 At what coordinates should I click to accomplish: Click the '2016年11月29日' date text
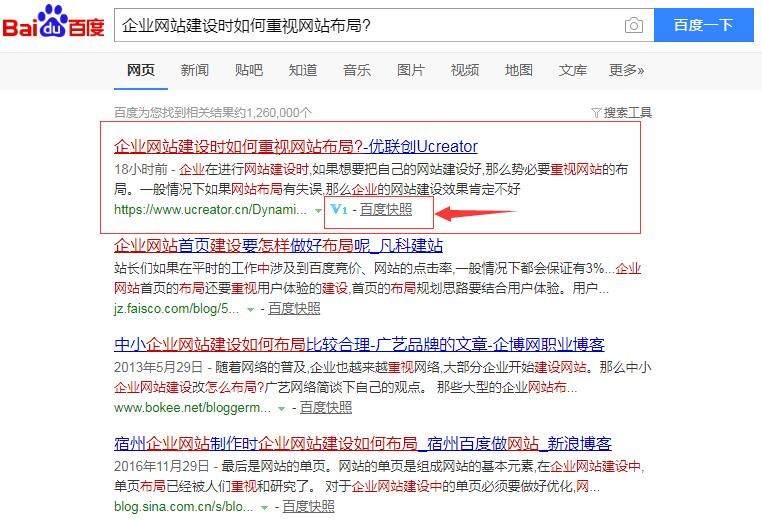[162, 467]
